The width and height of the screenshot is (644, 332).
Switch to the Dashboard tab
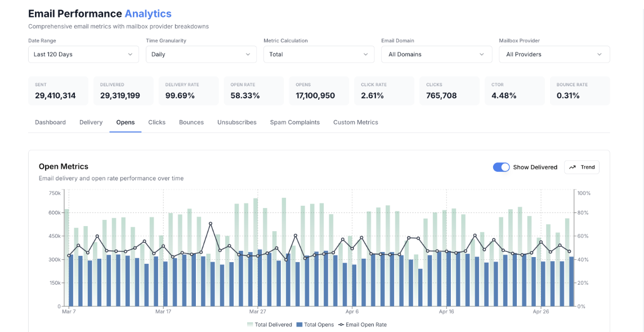tap(50, 122)
